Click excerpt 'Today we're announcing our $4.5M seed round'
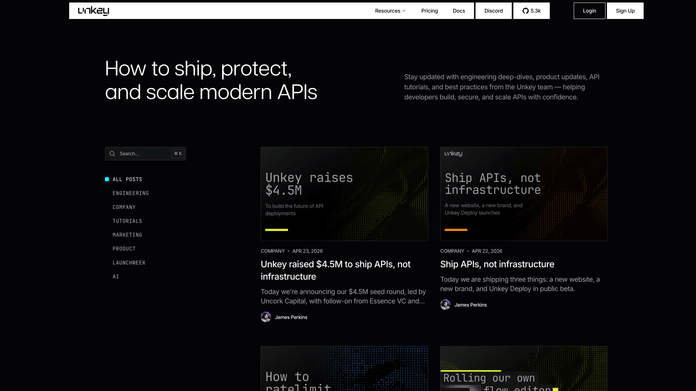The width and height of the screenshot is (696, 391). pos(343,296)
